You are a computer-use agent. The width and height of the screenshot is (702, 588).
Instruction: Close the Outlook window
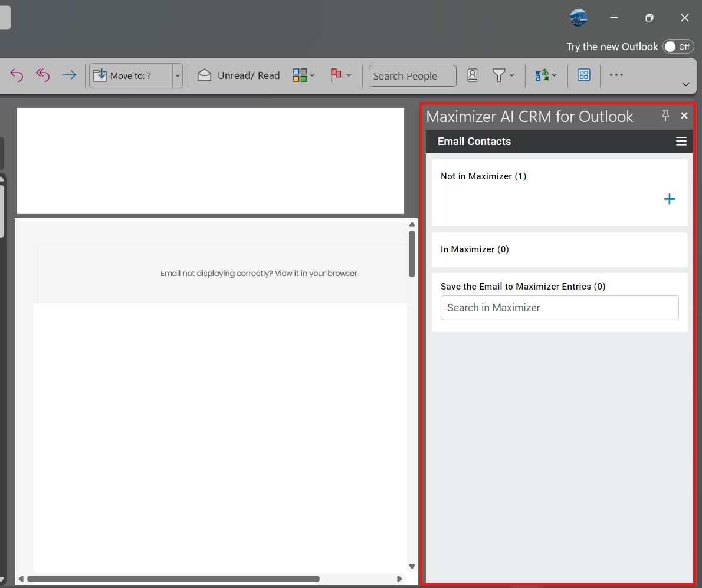coord(684,18)
